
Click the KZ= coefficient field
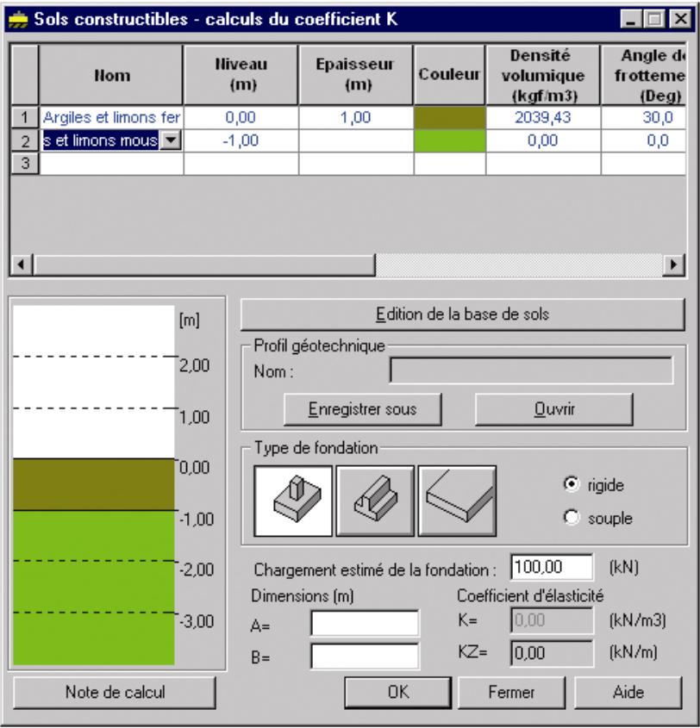pyautogui.click(x=552, y=653)
